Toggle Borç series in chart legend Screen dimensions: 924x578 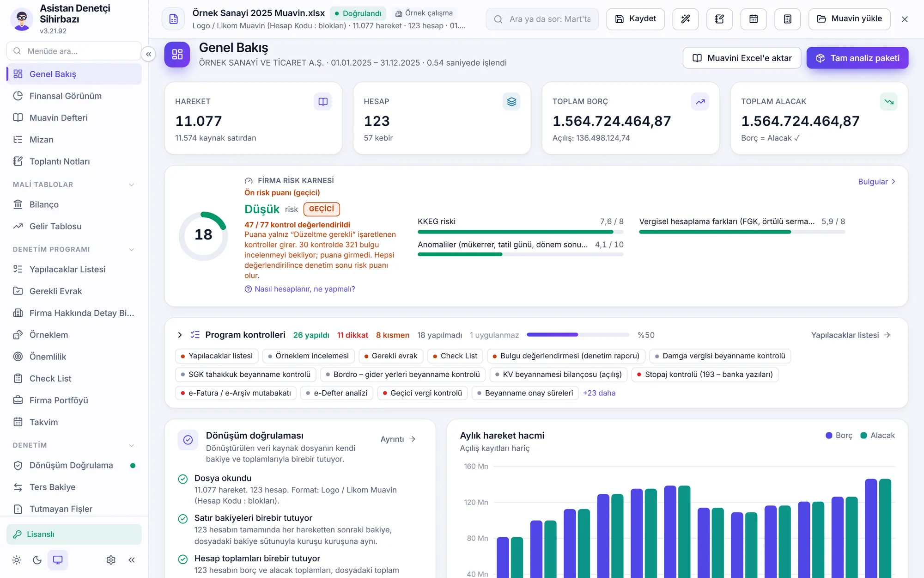coord(839,435)
